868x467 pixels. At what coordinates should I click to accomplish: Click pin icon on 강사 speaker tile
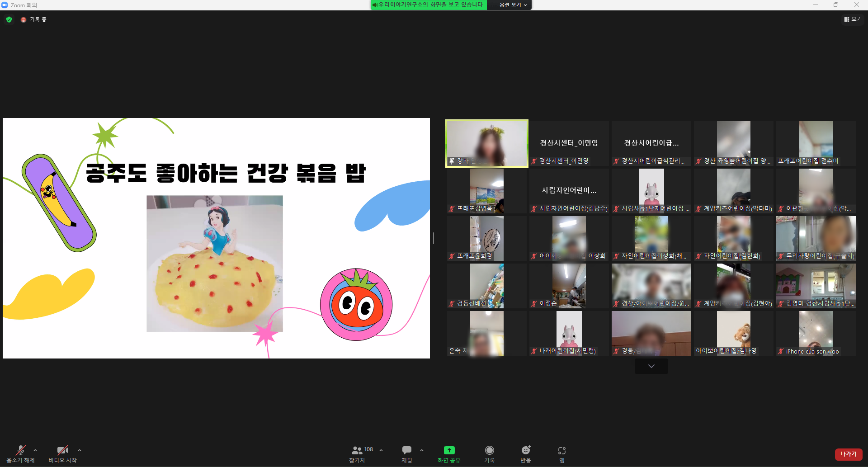coord(452,161)
